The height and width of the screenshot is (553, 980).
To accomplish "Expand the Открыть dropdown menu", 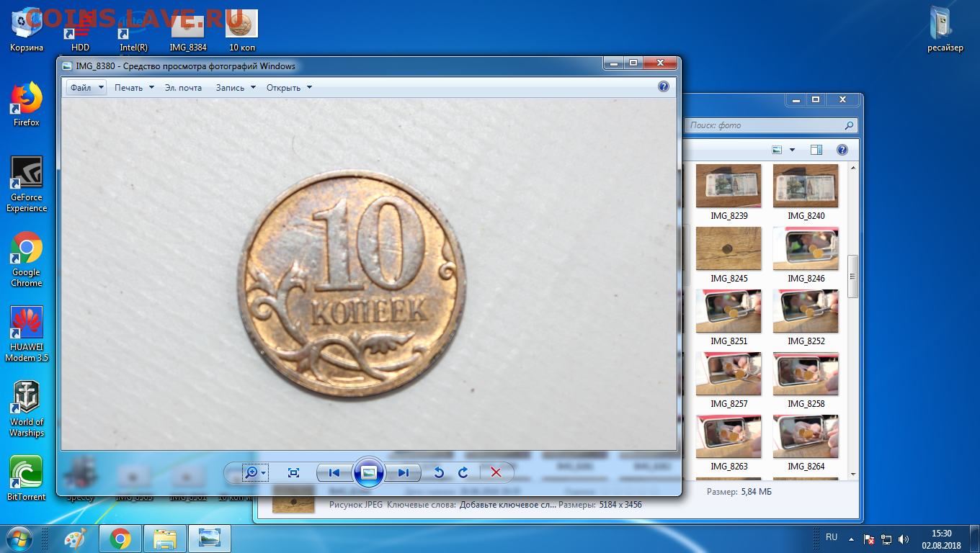I will 289,88.
